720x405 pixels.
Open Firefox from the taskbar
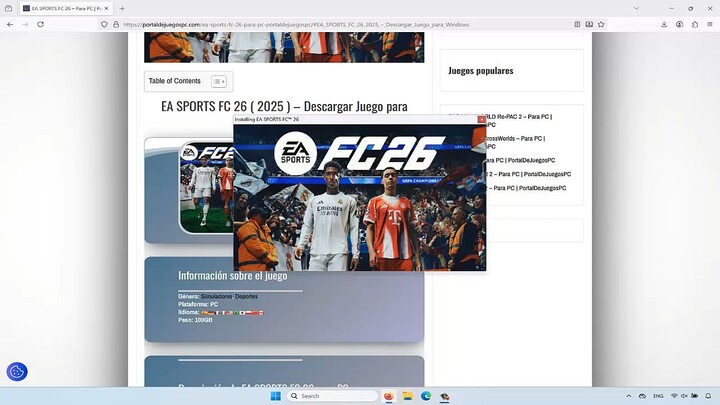389,396
